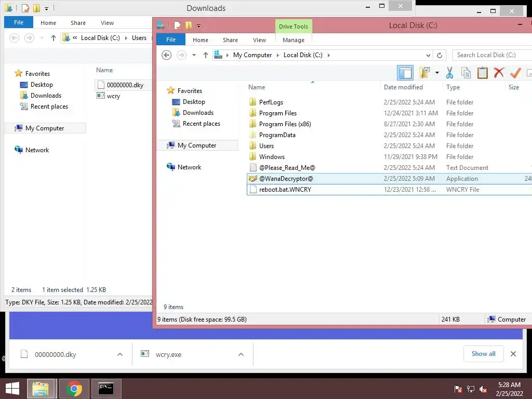Dismiss the Chrome downloads bar
The width and height of the screenshot is (532, 399).
tap(513, 354)
